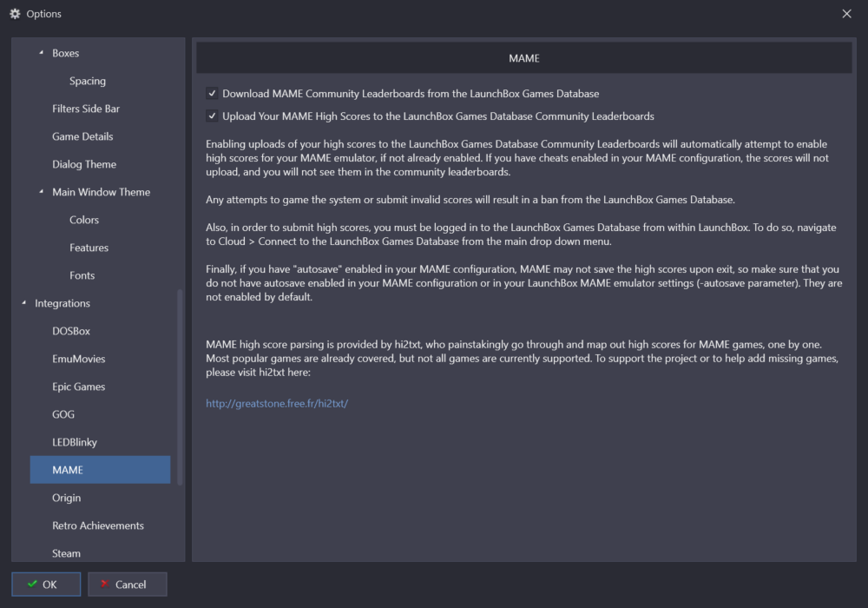The height and width of the screenshot is (608, 868).
Task: Select Features under Main Window Theme
Action: tap(89, 248)
